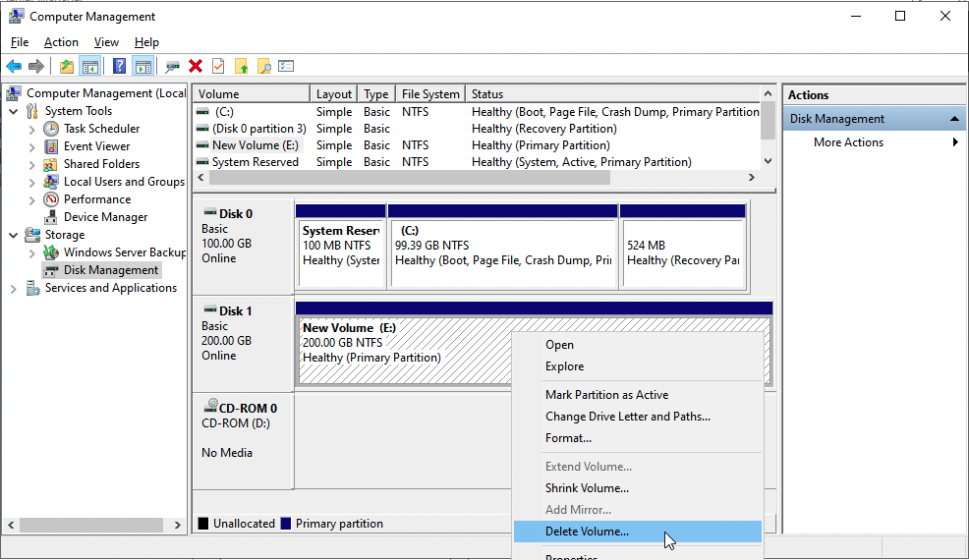The image size is (969, 560).
Task: Click volume list horizontal scrollbar right arrow
Action: tap(752, 178)
